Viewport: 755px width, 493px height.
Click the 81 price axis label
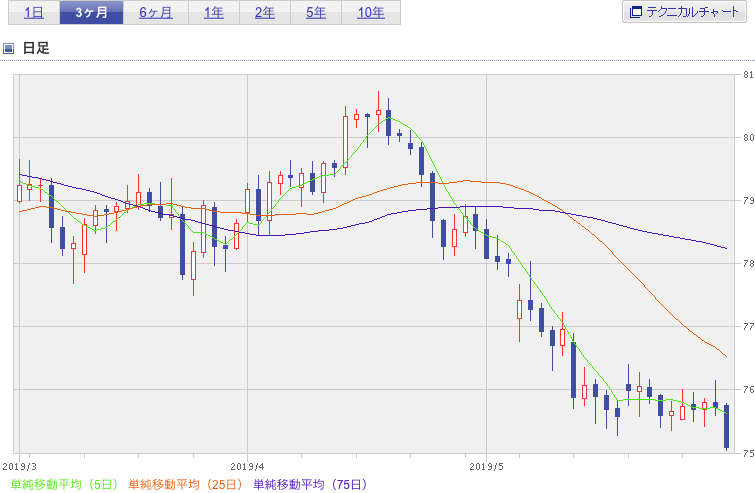coord(748,75)
